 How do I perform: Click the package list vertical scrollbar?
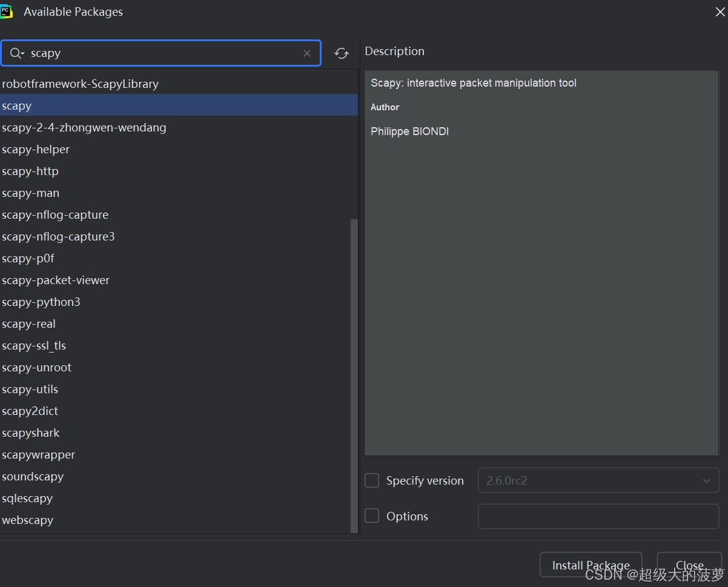coord(354,376)
